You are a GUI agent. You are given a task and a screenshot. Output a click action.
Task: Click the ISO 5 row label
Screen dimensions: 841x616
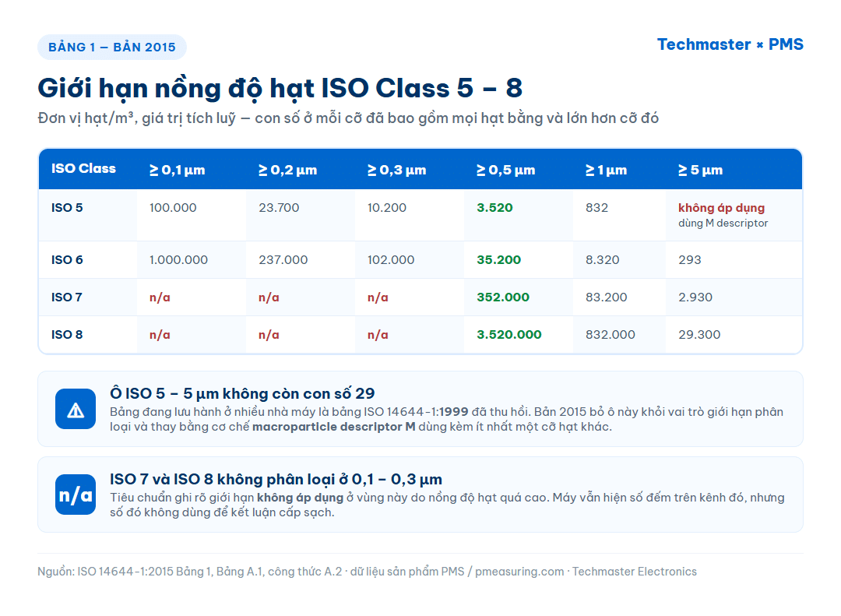click(x=67, y=208)
